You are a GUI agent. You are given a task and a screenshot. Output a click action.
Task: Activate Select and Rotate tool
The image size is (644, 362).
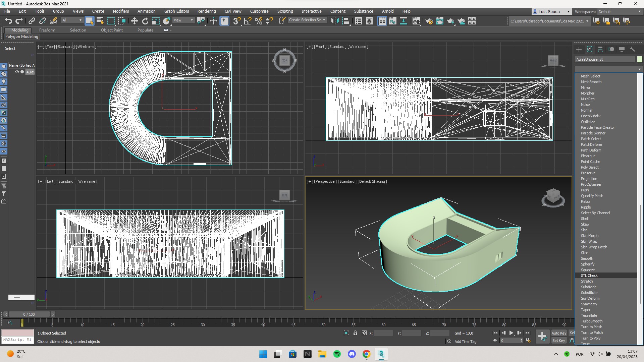[x=145, y=21]
